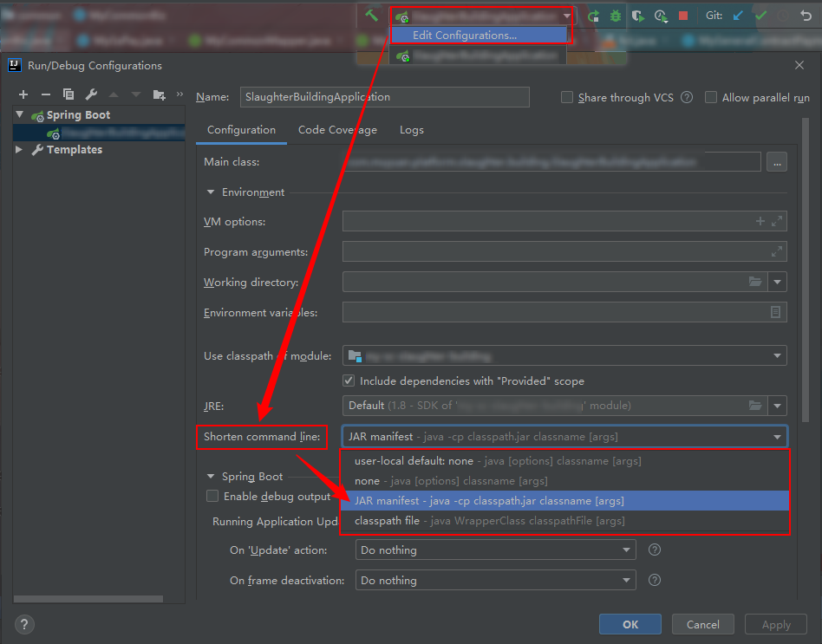Viewport: 822px width, 644px height.
Task: Add new configuration with plus icon
Action: [x=23, y=94]
